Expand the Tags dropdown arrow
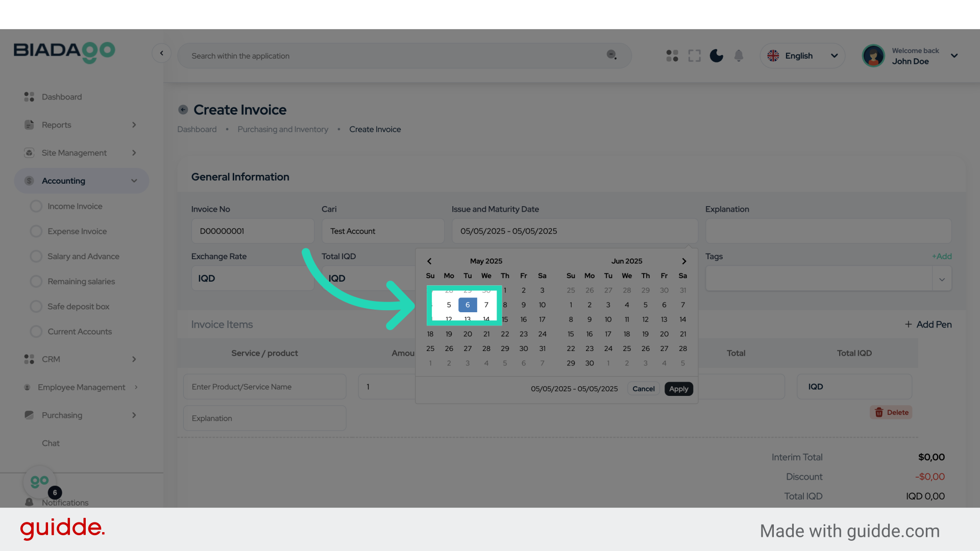980x551 pixels. point(942,279)
